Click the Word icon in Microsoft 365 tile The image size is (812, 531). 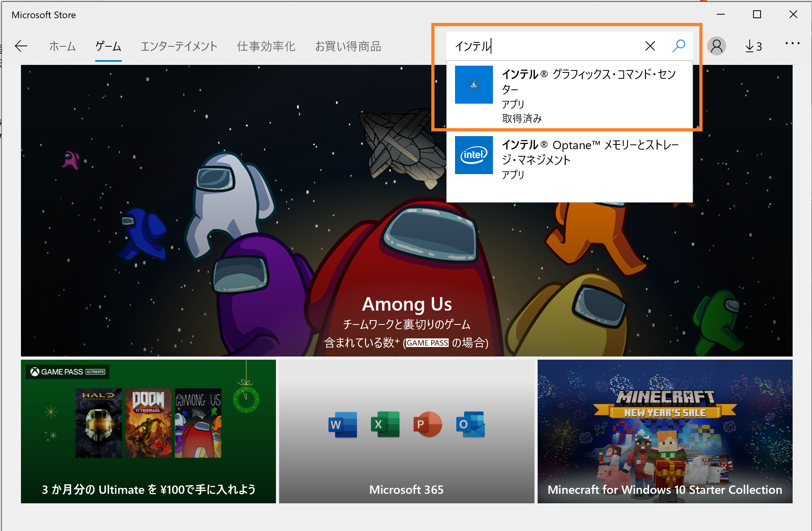342,425
